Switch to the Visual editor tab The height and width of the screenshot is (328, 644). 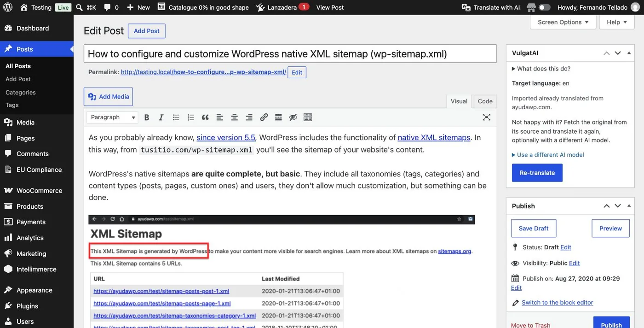pos(459,101)
